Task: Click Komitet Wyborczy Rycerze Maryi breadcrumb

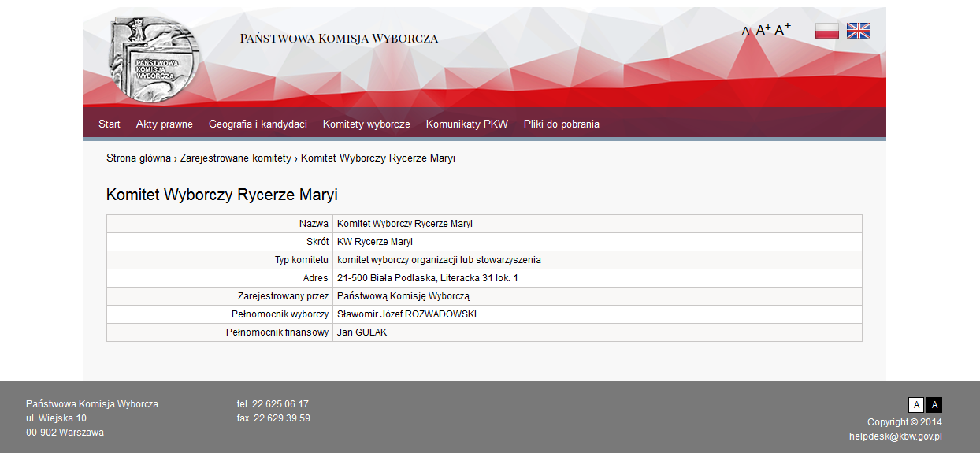Action: coord(378,158)
